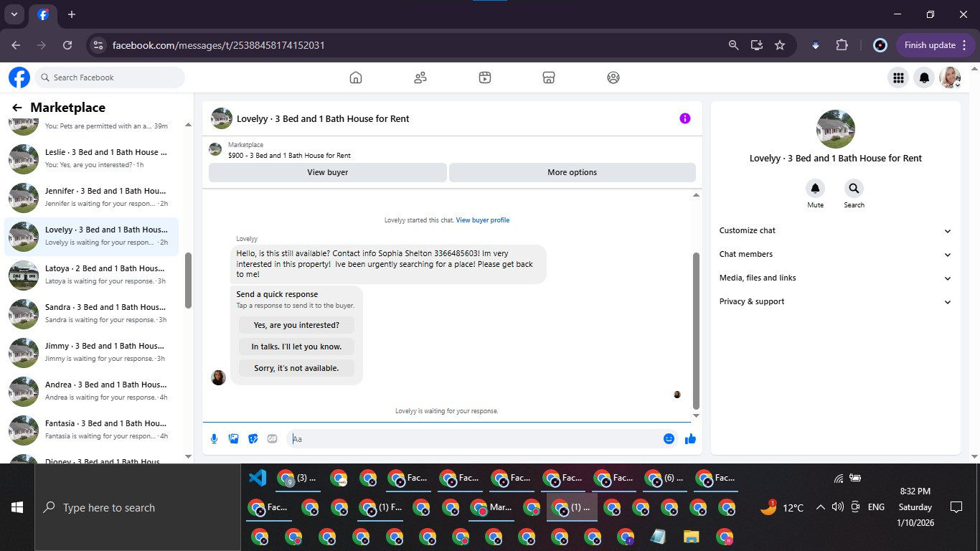Open the emoji picker in message box

[x=669, y=438]
